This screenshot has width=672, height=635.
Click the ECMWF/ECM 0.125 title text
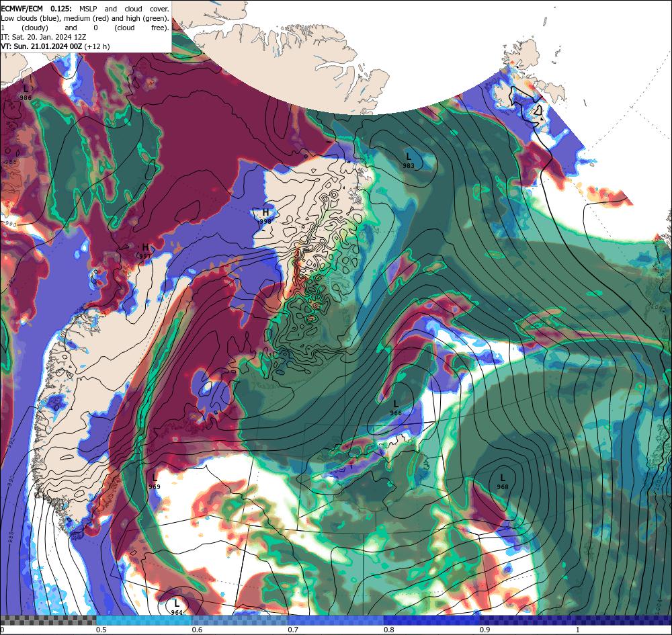pos(36,9)
